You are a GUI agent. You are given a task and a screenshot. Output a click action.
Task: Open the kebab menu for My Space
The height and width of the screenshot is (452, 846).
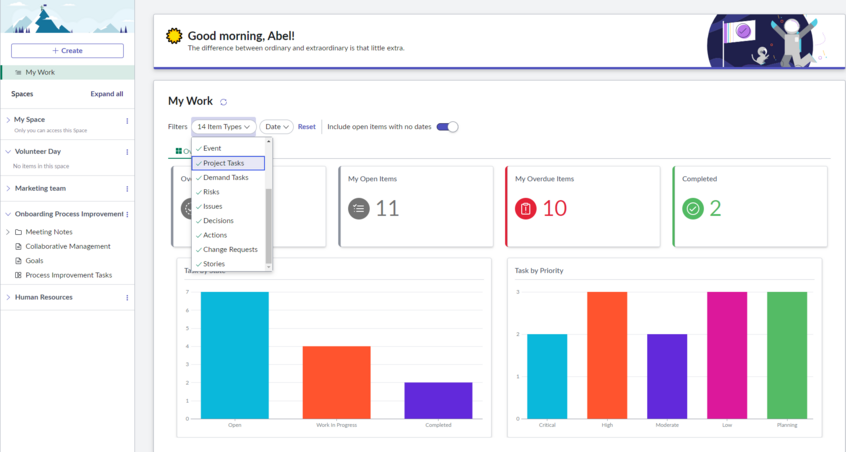click(127, 121)
